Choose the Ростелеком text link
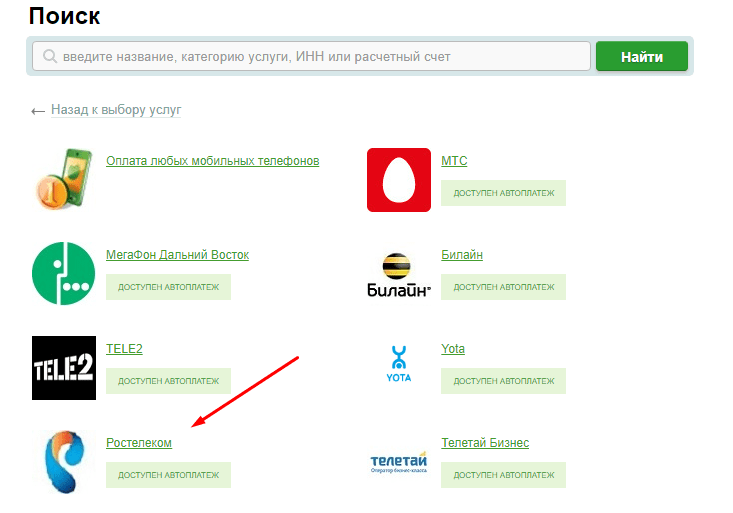The width and height of the screenshot is (733, 513). [x=139, y=443]
